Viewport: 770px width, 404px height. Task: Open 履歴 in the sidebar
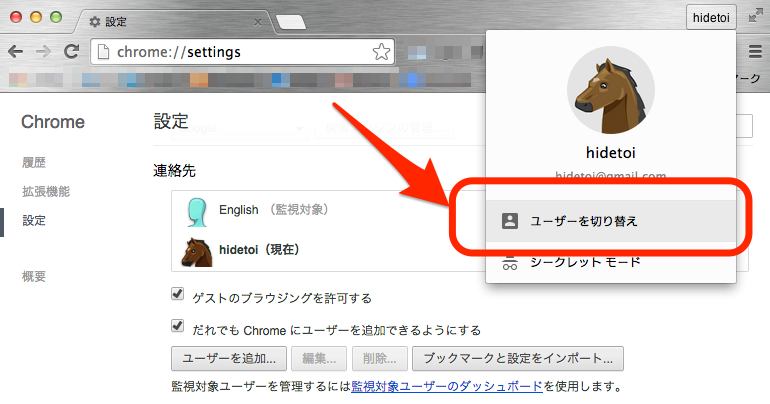(34, 162)
